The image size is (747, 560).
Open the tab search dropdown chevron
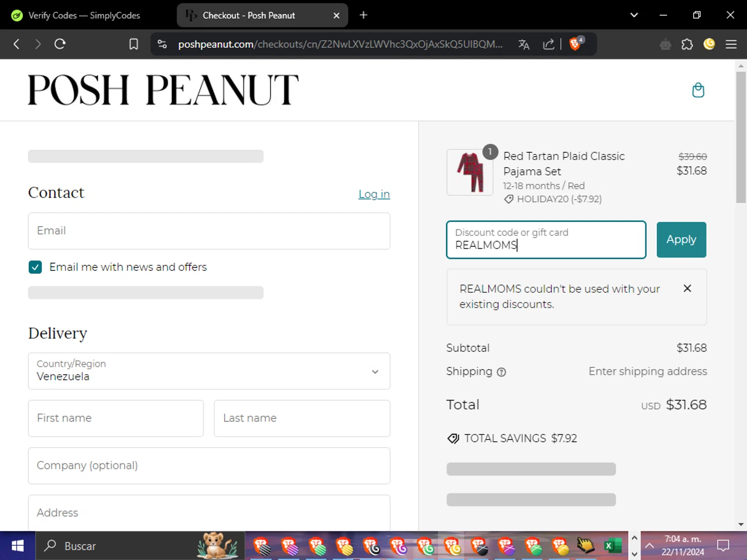tap(634, 15)
